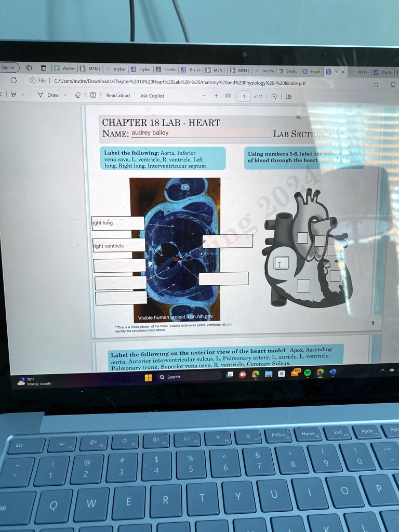Bookmark page with the star icon

tap(375, 83)
